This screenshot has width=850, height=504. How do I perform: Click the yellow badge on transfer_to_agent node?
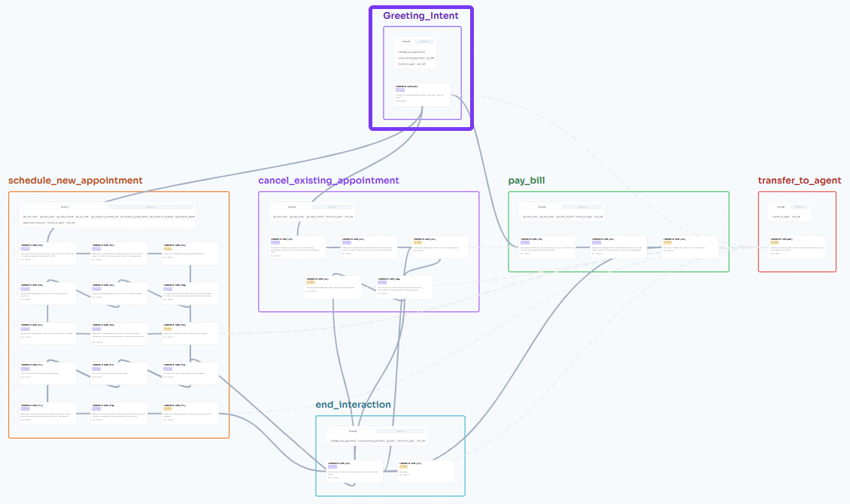pyautogui.click(x=774, y=242)
